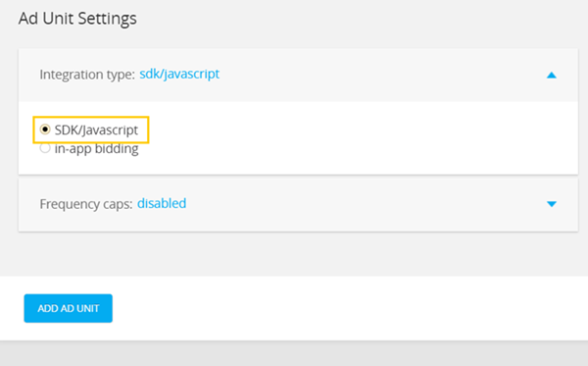
Task: Click the gray background right of page heading
Action: pos(360,19)
